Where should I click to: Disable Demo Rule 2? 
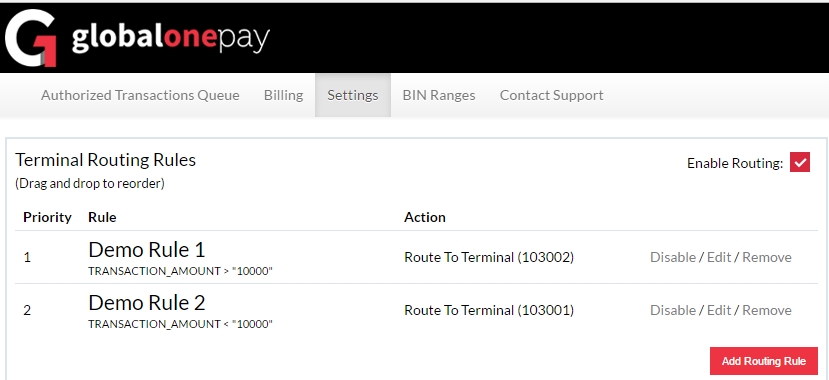point(673,310)
